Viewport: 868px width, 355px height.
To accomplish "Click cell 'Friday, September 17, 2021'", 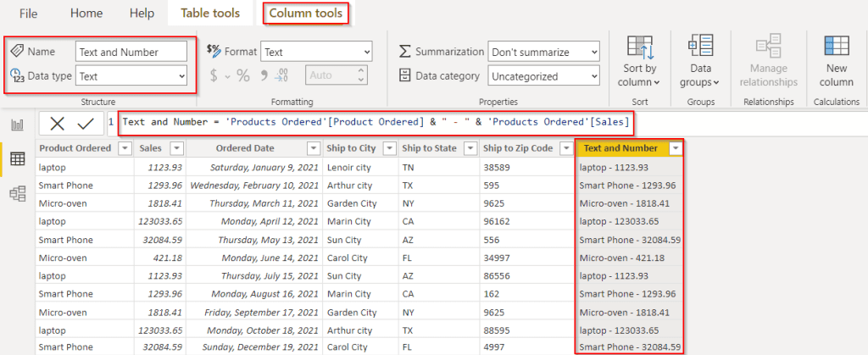I will pyautogui.click(x=254, y=313).
